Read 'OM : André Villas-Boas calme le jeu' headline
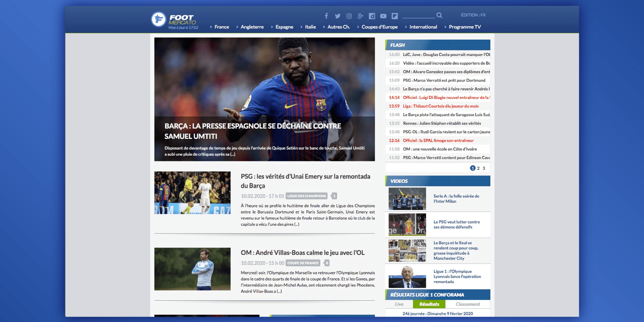Screen dimensions: 644x322 pos(303,253)
